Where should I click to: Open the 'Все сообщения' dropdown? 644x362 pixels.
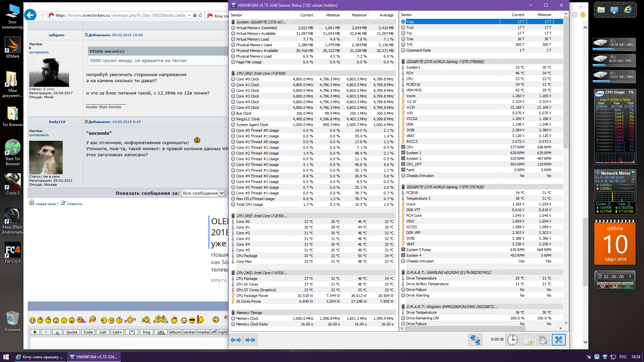click(x=203, y=193)
